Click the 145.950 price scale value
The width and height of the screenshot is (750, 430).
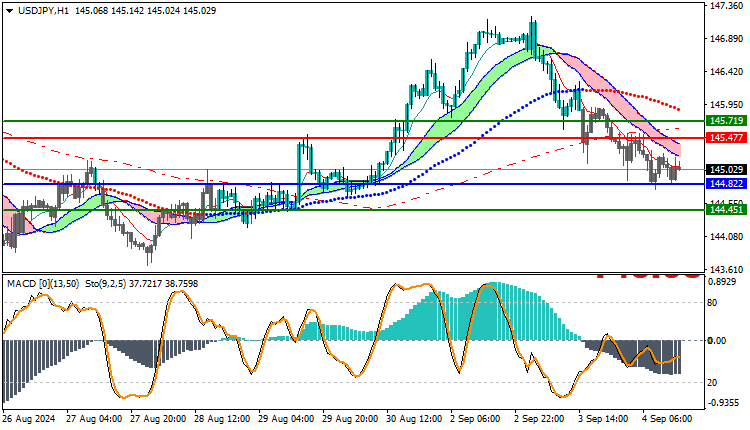pyautogui.click(x=727, y=104)
